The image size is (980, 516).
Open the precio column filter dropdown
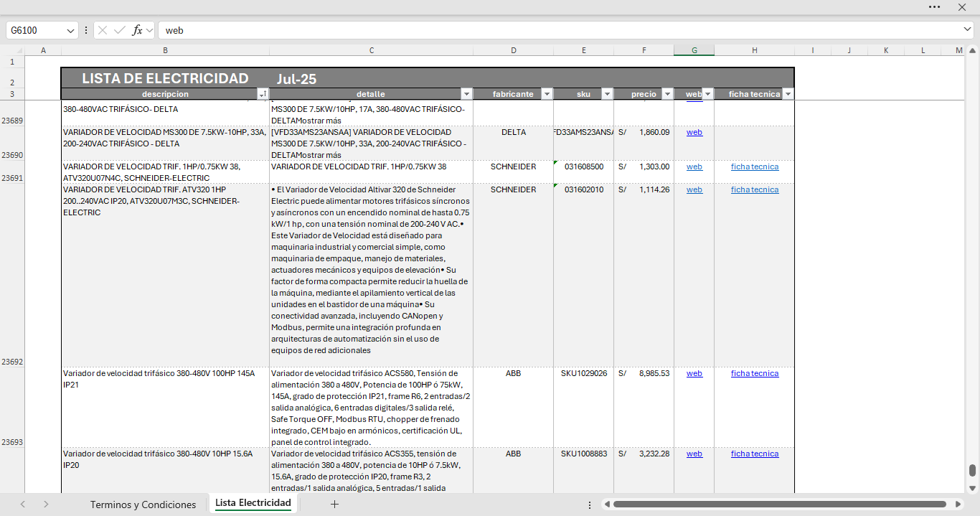click(667, 94)
